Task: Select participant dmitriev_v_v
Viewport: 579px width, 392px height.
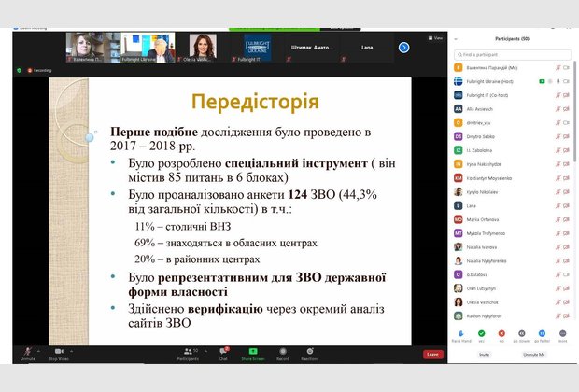Action: pyautogui.click(x=512, y=123)
